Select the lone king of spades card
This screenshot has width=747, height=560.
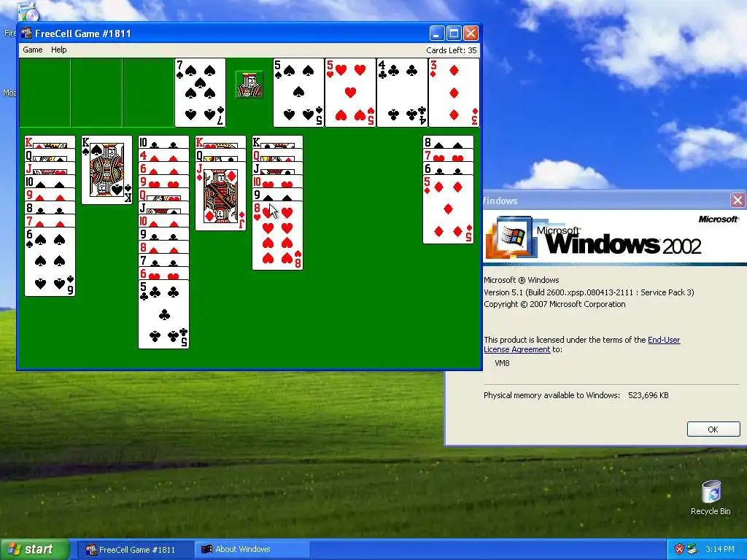pyautogui.click(x=107, y=170)
